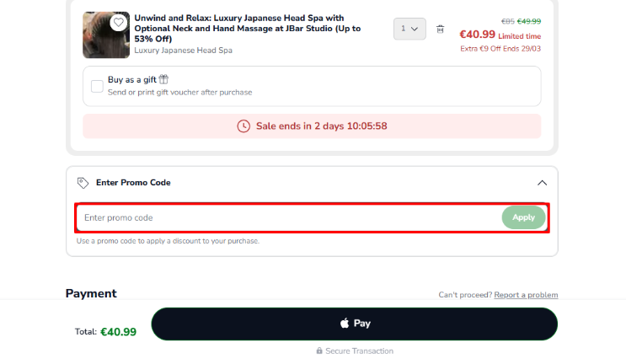Click the head spa product thumbnail
This screenshot has width=626, height=364.
point(105,35)
